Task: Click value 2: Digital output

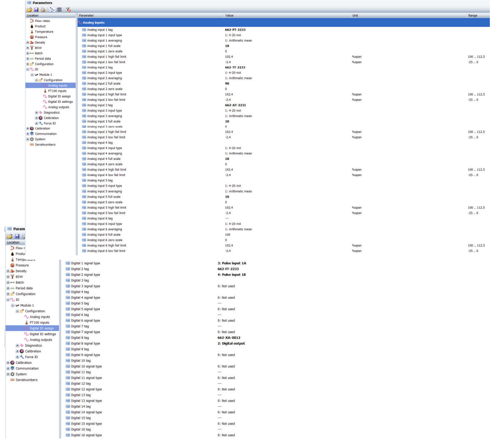Action: [x=231, y=343]
